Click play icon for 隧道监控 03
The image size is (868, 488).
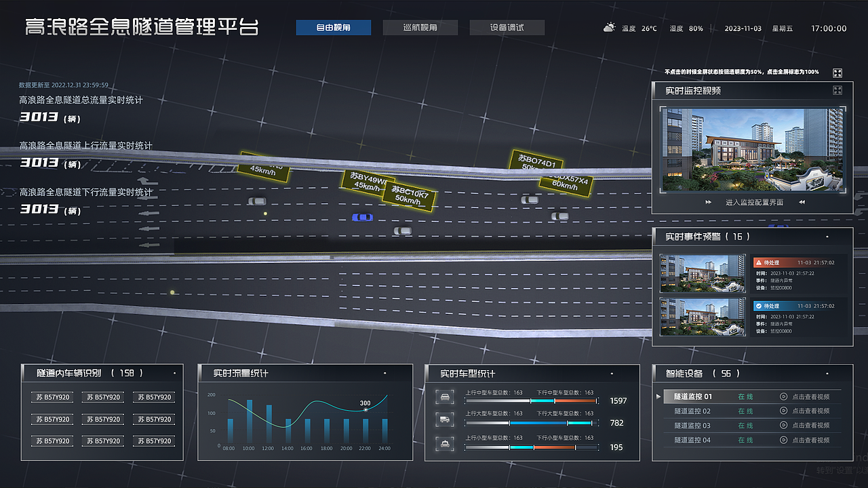coord(783,426)
